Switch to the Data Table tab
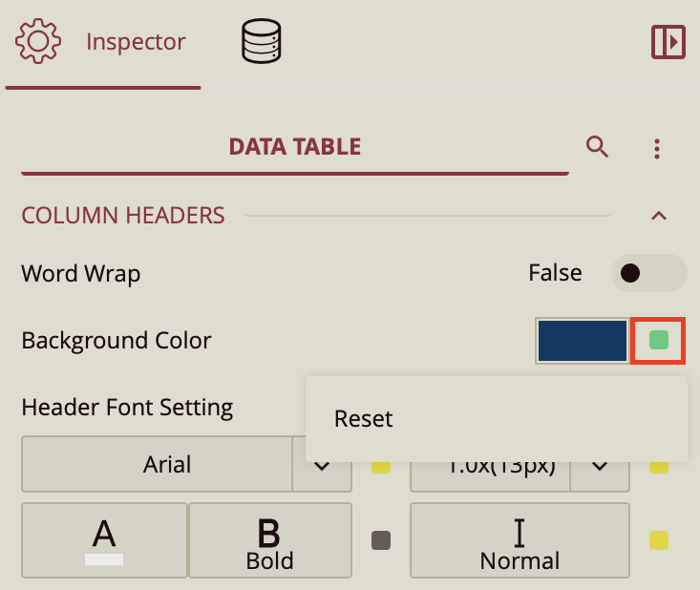 294,147
